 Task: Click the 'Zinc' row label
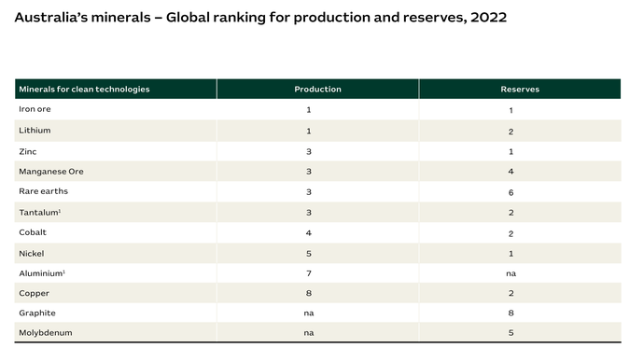(x=27, y=151)
